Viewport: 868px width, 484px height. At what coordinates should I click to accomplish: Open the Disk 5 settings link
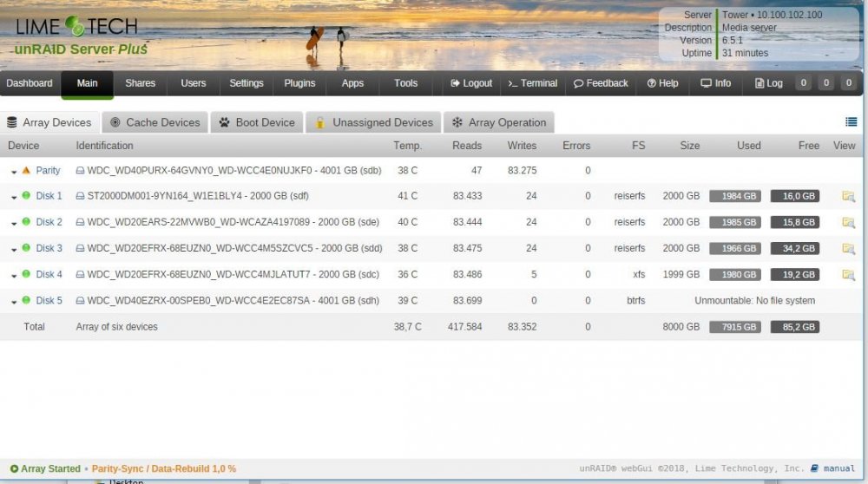[49, 300]
